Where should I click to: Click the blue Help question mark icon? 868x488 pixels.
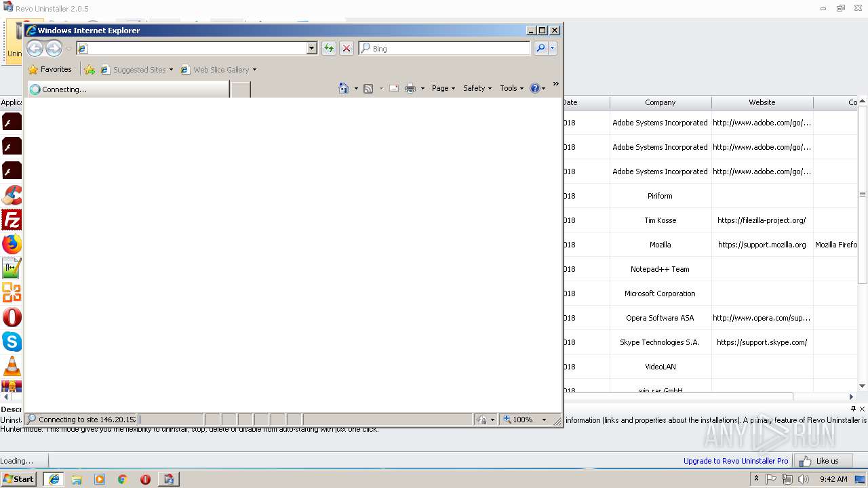coord(535,88)
